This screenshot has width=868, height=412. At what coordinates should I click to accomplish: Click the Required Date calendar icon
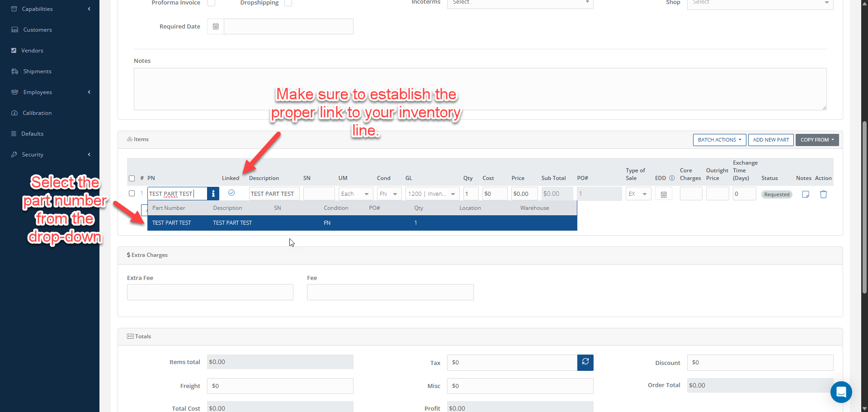[x=216, y=27]
